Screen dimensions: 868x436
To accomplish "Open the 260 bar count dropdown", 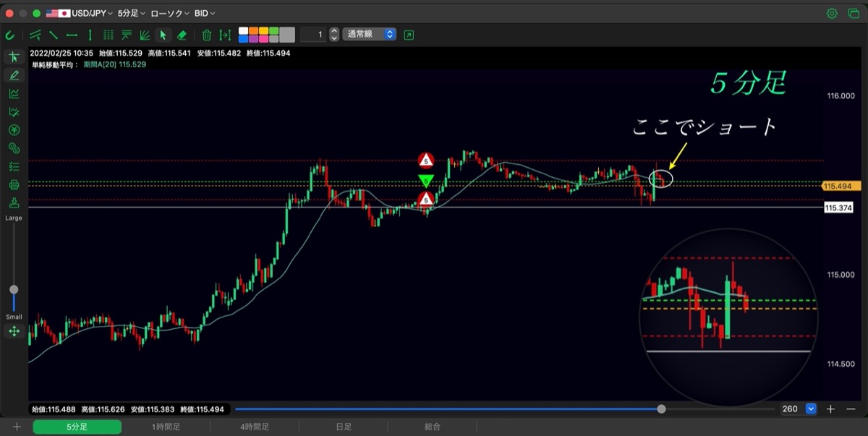I will pyautogui.click(x=811, y=409).
